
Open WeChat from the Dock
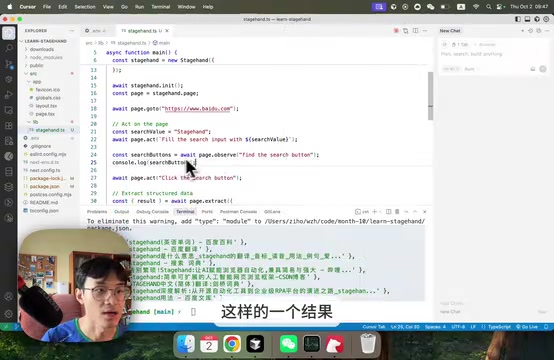288,344
